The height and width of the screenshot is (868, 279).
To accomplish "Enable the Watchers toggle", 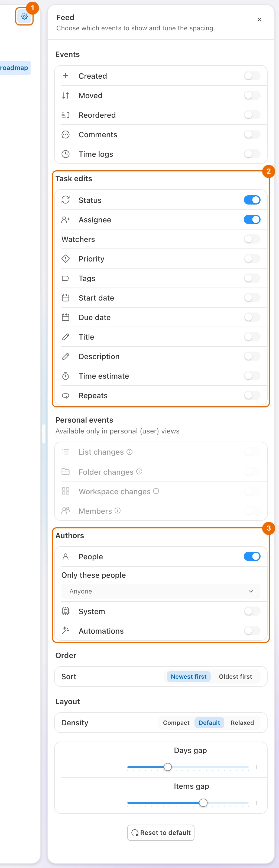I will pyautogui.click(x=252, y=239).
